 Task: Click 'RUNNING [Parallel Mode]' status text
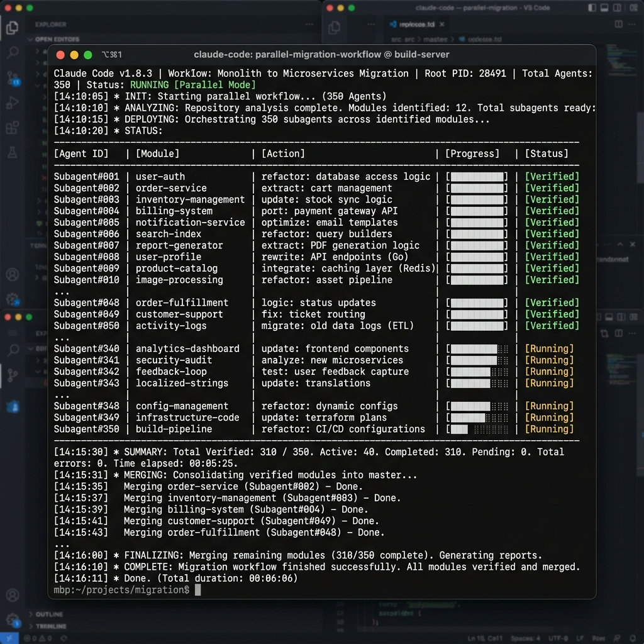pyautogui.click(x=192, y=85)
